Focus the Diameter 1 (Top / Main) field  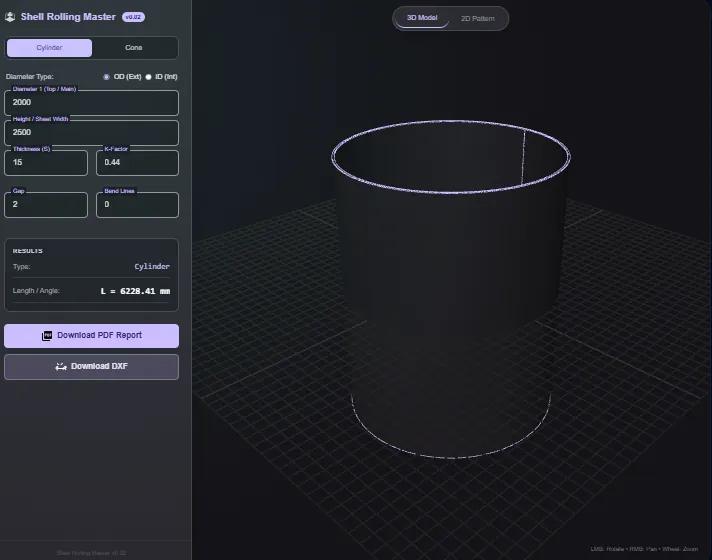(x=91, y=103)
